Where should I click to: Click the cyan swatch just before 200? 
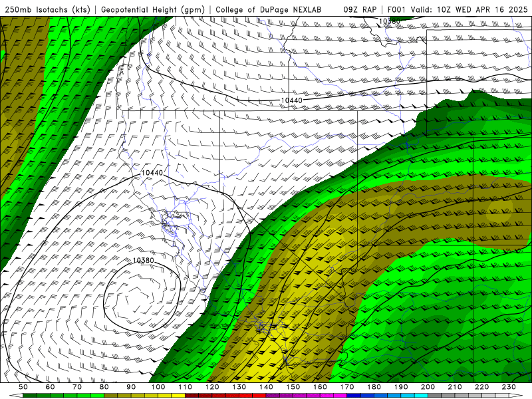(x=422, y=396)
